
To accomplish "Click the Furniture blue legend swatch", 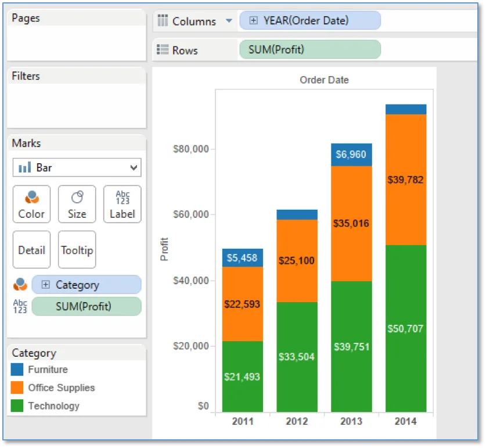I will (17, 369).
